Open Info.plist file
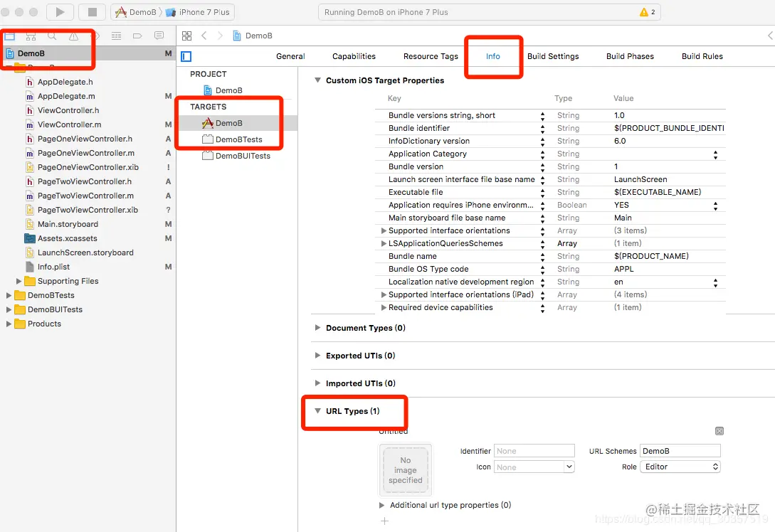The image size is (775, 532). 53,267
